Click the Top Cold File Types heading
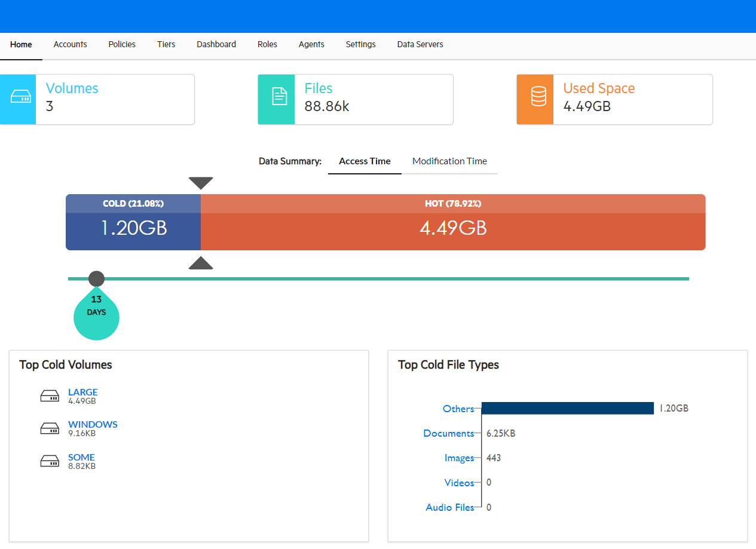 click(448, 364)
